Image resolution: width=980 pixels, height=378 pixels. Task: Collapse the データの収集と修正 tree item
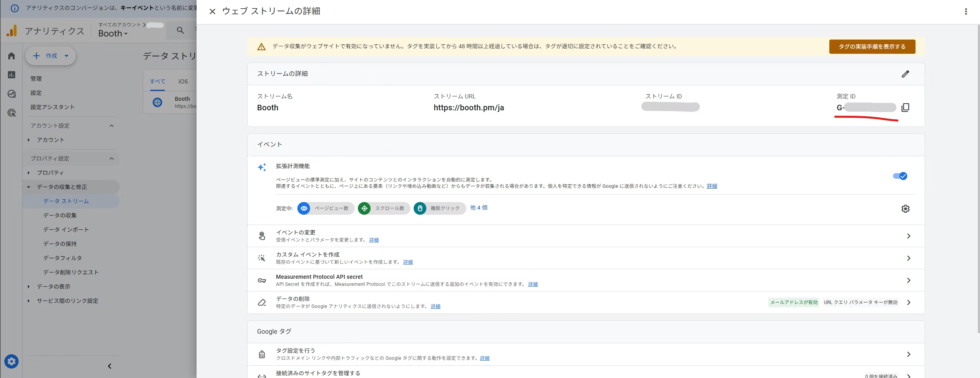[x=28, y=187]
